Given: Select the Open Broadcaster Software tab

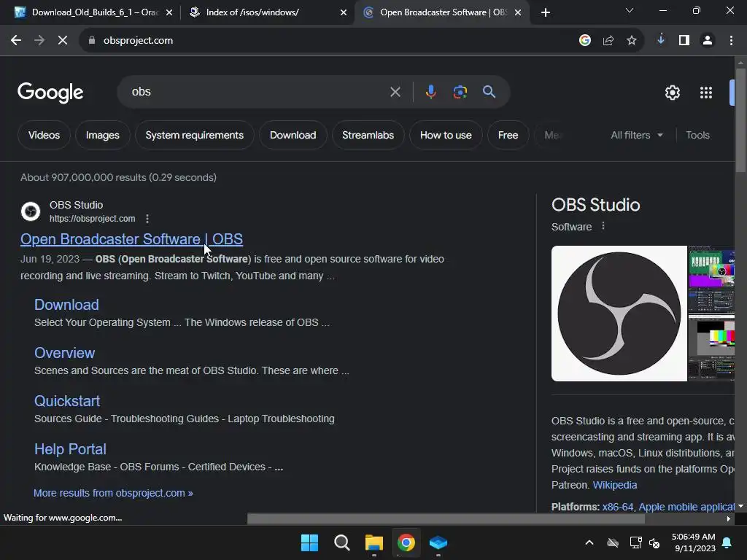Looking at the screenshot, I should (x=443, y=12).
